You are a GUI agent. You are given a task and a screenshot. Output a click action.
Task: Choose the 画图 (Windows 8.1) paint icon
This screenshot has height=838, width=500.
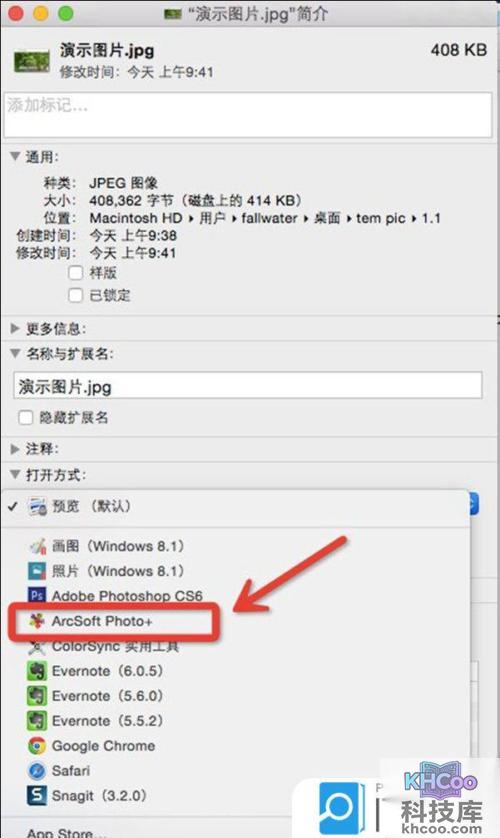pos(37,546)
